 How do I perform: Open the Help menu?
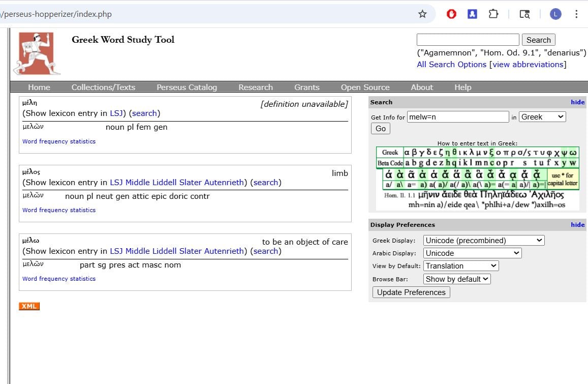click(463, 87)
